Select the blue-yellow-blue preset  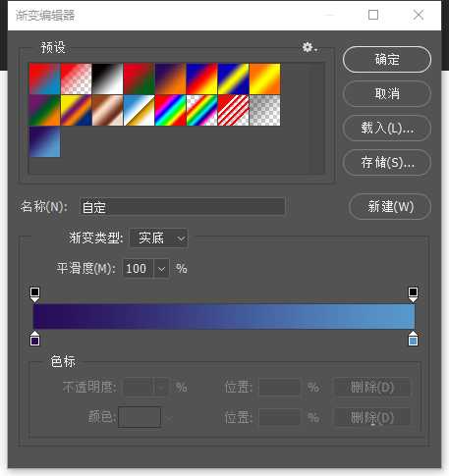234,79
